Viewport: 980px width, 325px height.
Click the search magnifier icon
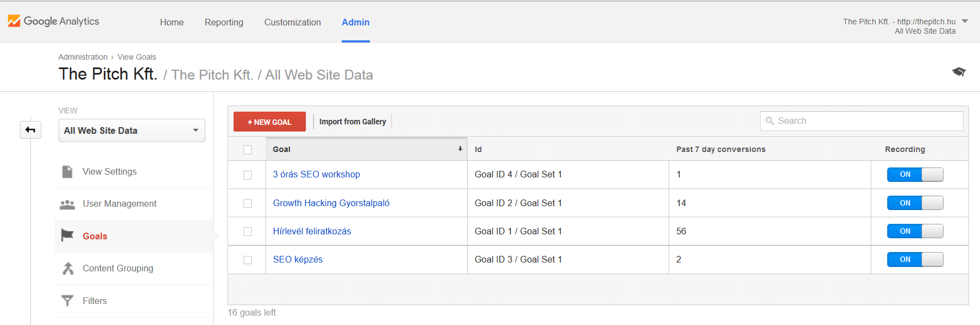click(770, 121)
